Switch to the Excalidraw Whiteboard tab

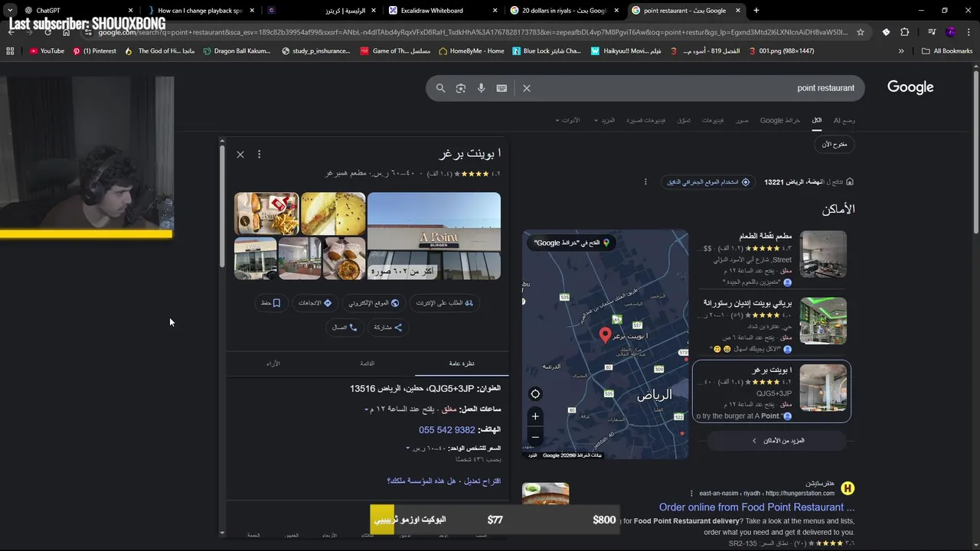[444, 11]
